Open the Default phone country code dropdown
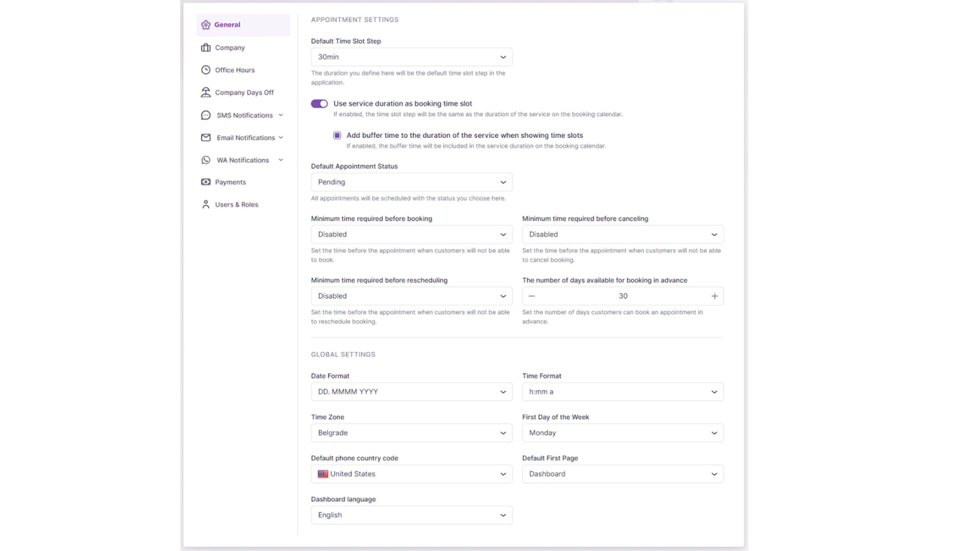 pos(412,474)
